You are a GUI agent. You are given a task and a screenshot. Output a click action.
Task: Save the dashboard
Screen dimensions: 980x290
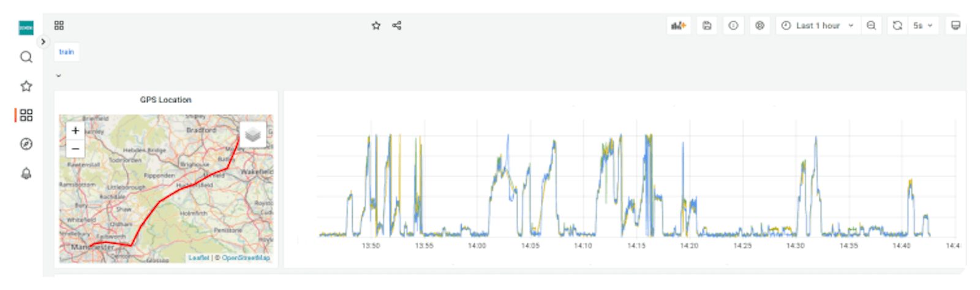707,25
